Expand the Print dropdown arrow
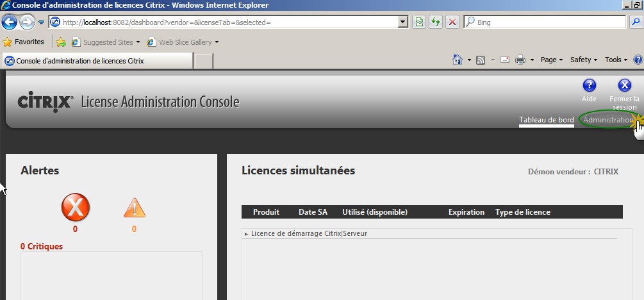This screenshot has width=644, height=300. click(x=532, y=60)
